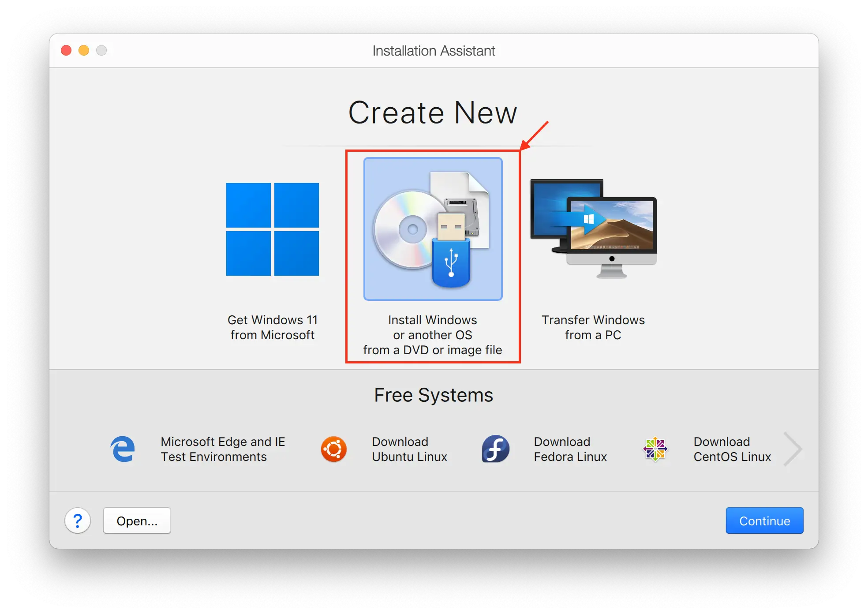This screenshot has width=868, height=614.
Task: Click the Fedora logo icon
Action: pos(495,449)
